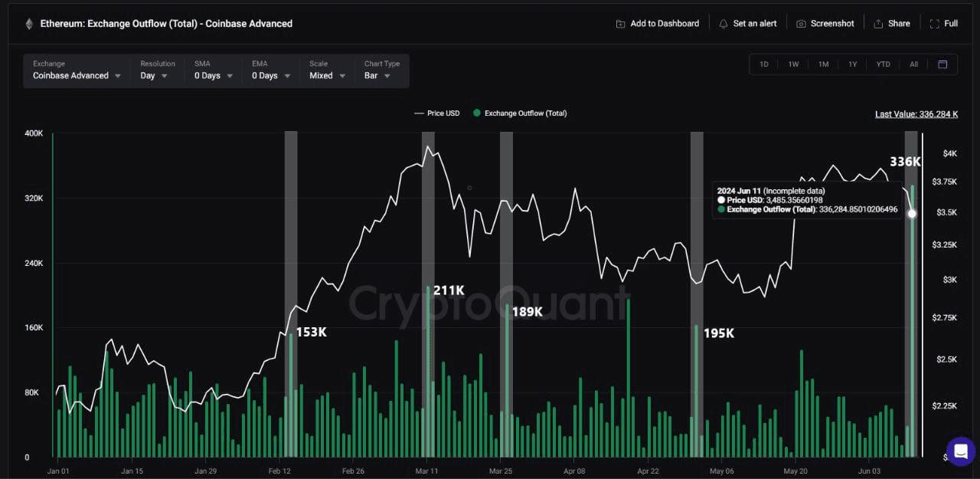
Task: Open the Exchange dropdown showing Coinbase Advanced
Action: [x=77, y=76]
